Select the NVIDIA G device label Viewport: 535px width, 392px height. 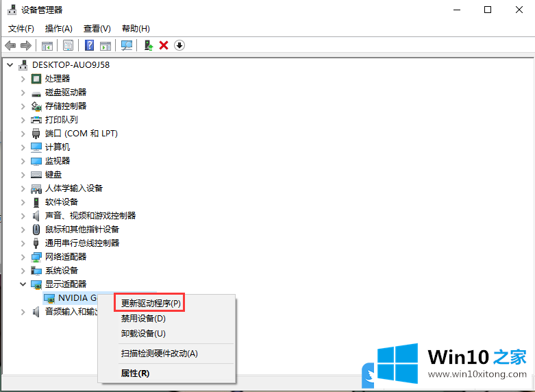(77, 298)
